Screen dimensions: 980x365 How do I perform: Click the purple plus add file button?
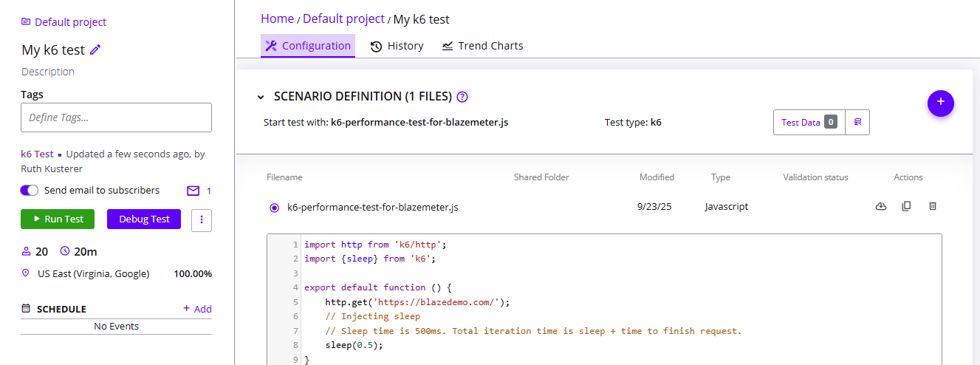pyautogui.click(x=940, y=103)
